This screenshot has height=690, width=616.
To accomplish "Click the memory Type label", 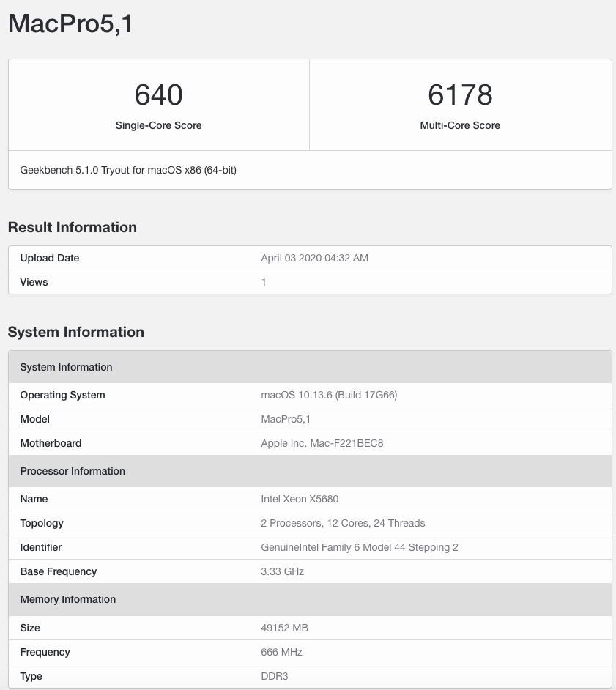I will 31,676.
